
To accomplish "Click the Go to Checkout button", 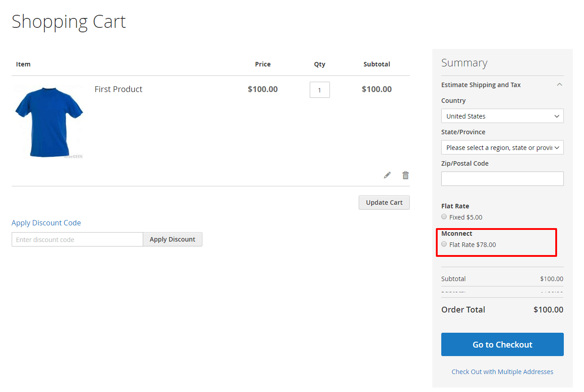I will click(x=502, y=344).
